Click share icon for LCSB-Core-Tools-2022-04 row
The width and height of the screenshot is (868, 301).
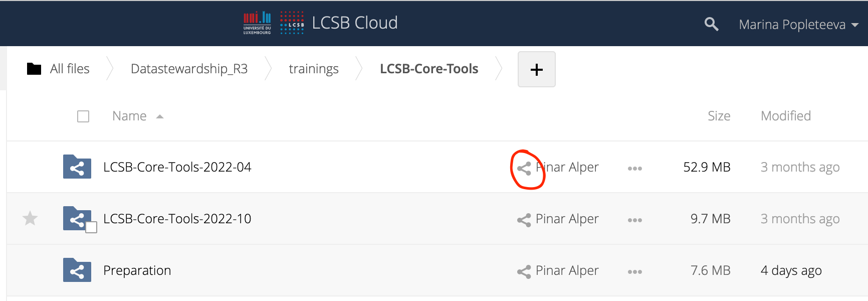coord(524,169)
